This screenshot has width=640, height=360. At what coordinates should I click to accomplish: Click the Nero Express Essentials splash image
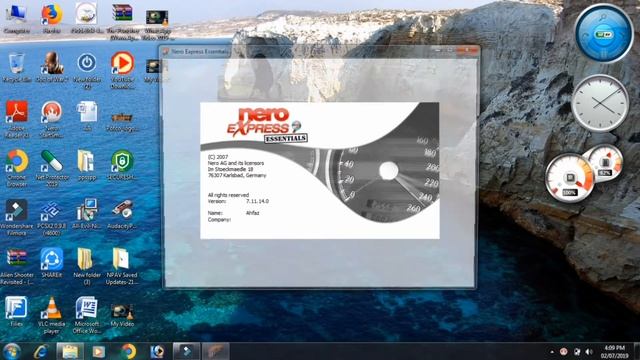320,171
